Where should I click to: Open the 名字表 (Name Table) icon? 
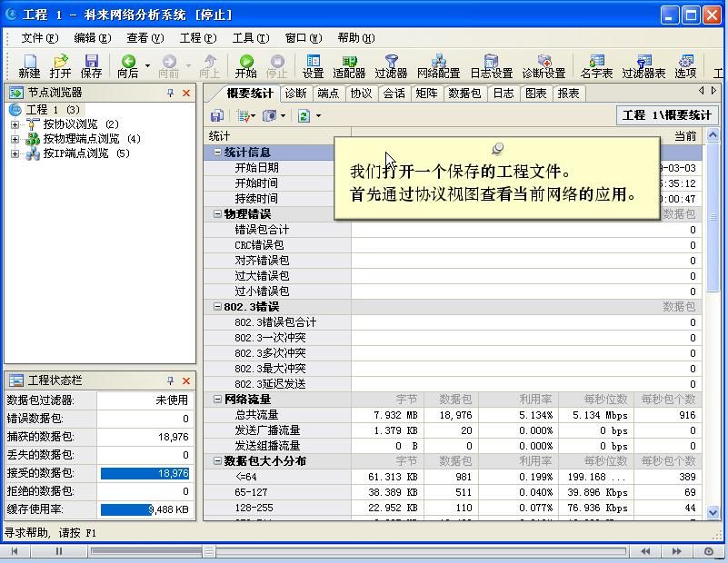[x=596, y=64]
